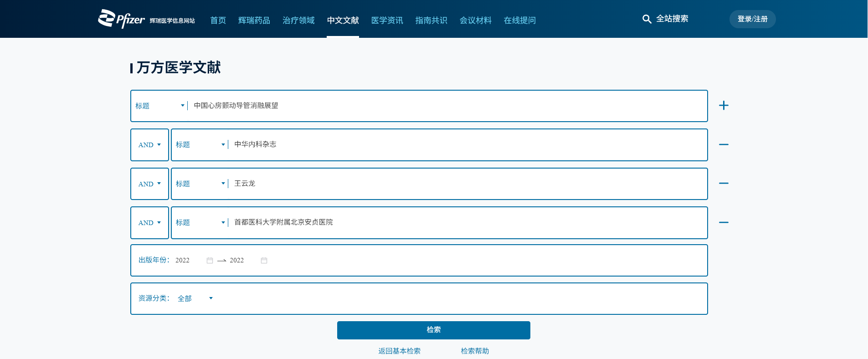Image resolution: width=868 pixels, height=359 pixels.
Task: Open the 返回基本检索 link
Action: pos(399,351)
